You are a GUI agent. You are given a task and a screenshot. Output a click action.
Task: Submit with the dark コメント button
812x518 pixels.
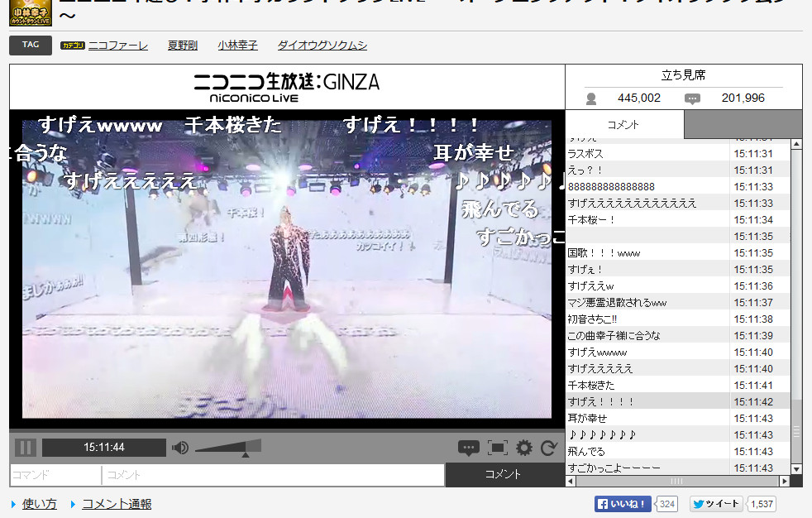click(x=504, y=474)
